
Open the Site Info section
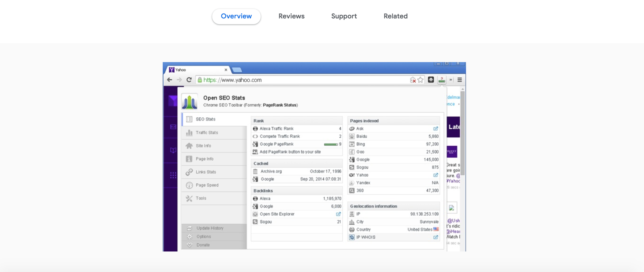(x=214, y=146)
